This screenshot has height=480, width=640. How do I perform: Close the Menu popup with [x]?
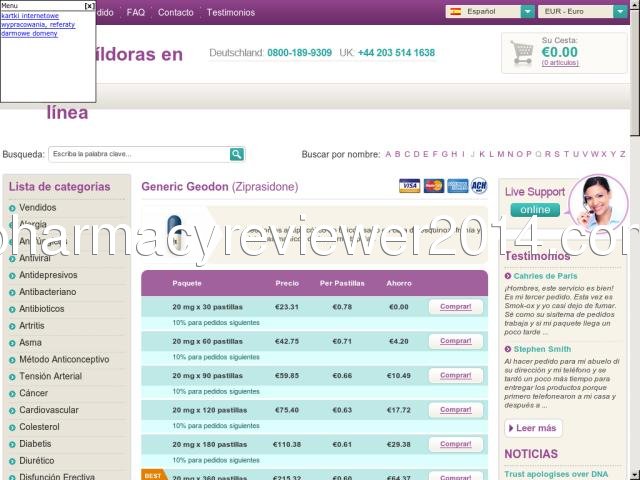pyautogui.click(x=89, y=6)
